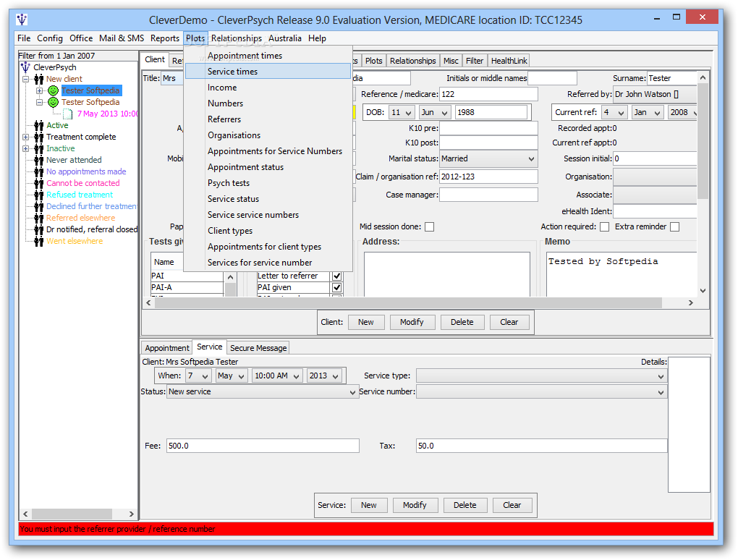The width and height of the screenshot is (738, 560).
Task: Choose Income in the Plots menu
Action: click(268, 88)
